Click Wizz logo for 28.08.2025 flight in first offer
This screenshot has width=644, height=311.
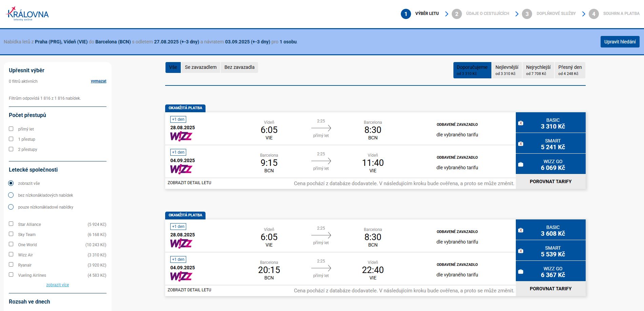(181, 136)
